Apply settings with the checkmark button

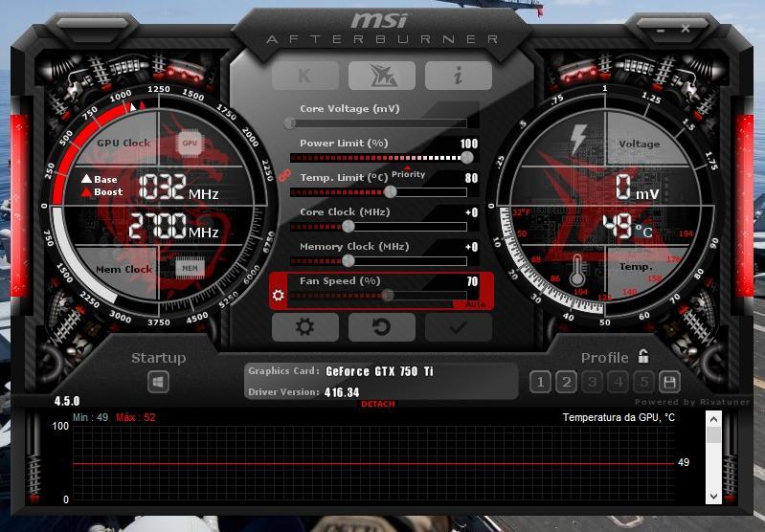coord(458,326)
